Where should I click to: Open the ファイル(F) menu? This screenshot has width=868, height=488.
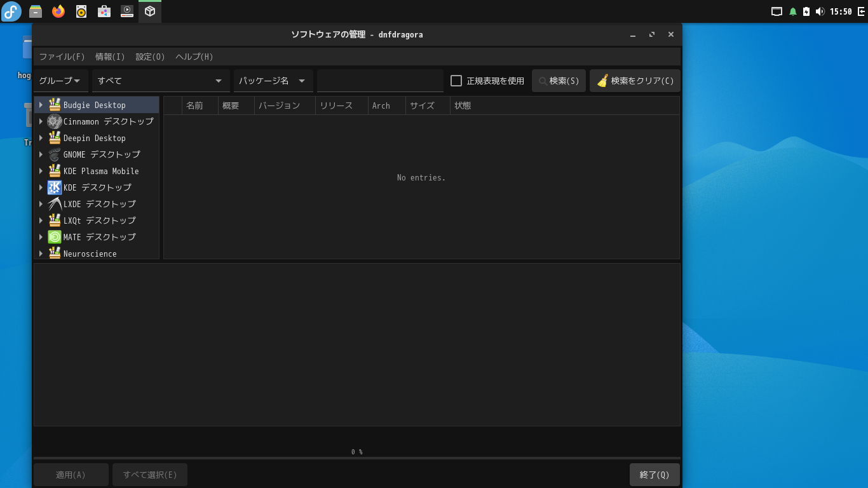point(62,57)
